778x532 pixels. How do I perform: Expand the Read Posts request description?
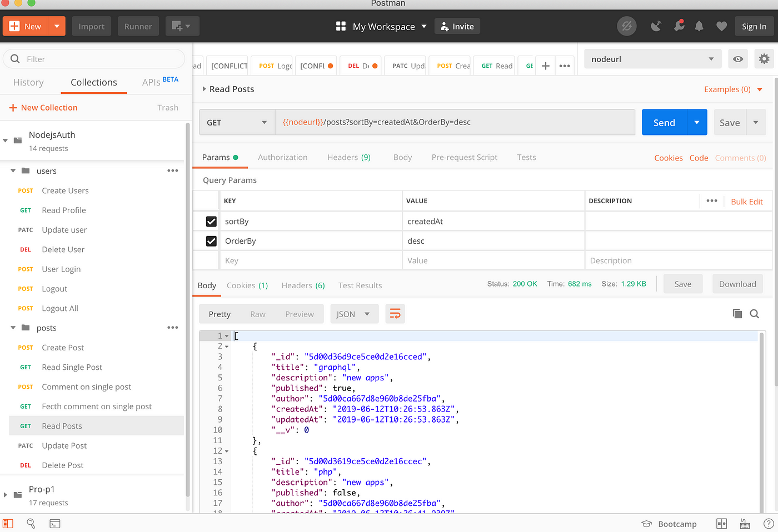click(x=204, y=89)
